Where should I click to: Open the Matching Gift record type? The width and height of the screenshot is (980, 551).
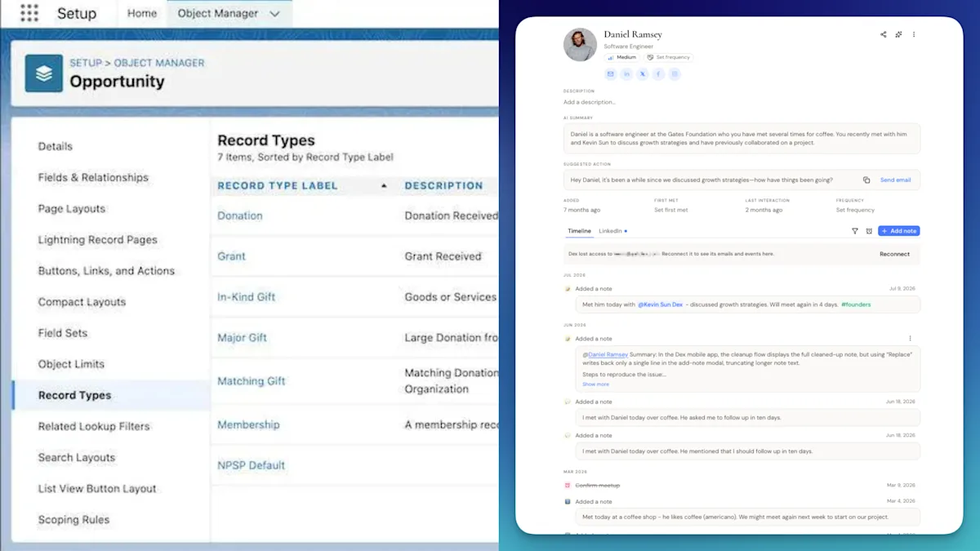[252, 381]
